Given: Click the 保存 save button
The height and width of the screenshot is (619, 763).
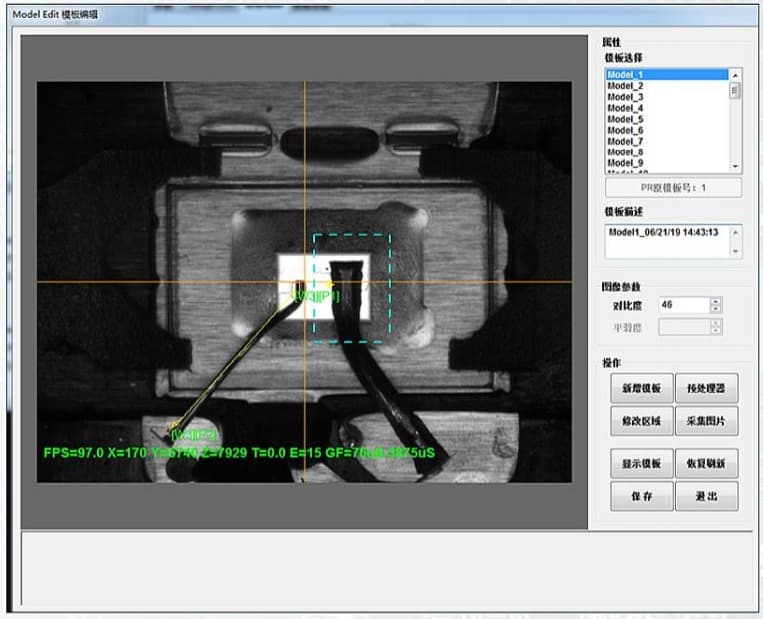Looking at the screenshot, I should pyautogui.click(x=641, y=496).
